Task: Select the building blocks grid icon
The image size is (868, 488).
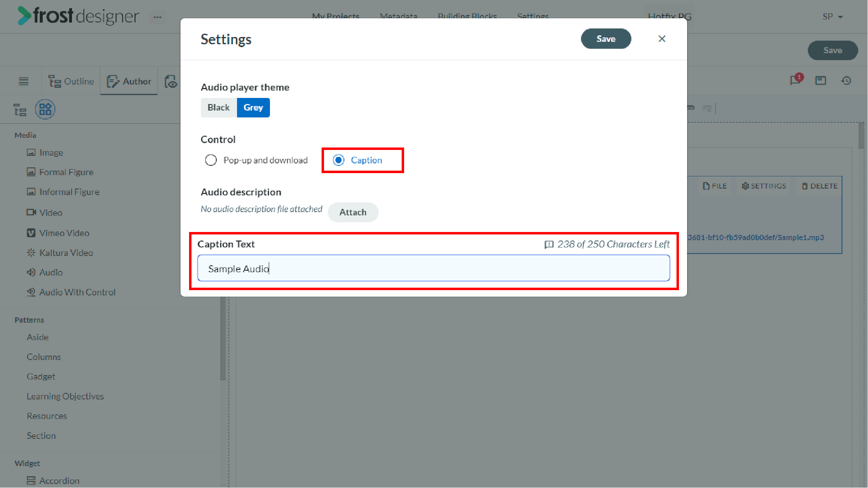Action: pyautogui.click(x=45, y=109)
